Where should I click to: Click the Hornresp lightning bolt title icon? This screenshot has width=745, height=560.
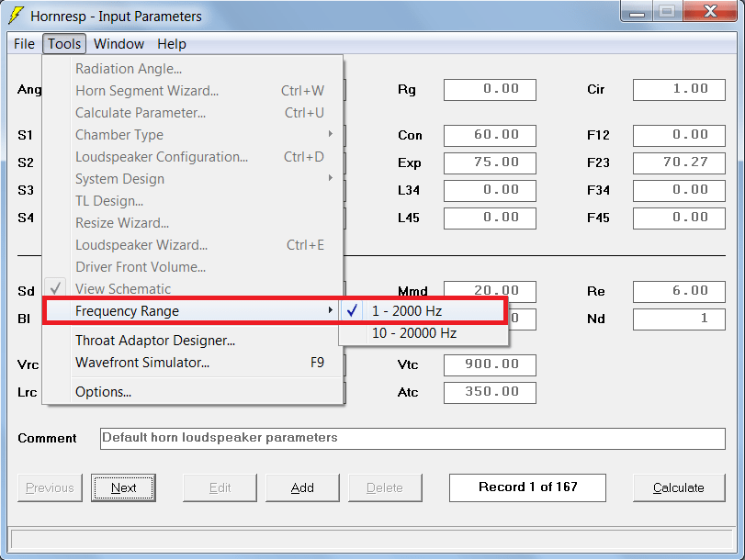(16, 15)
